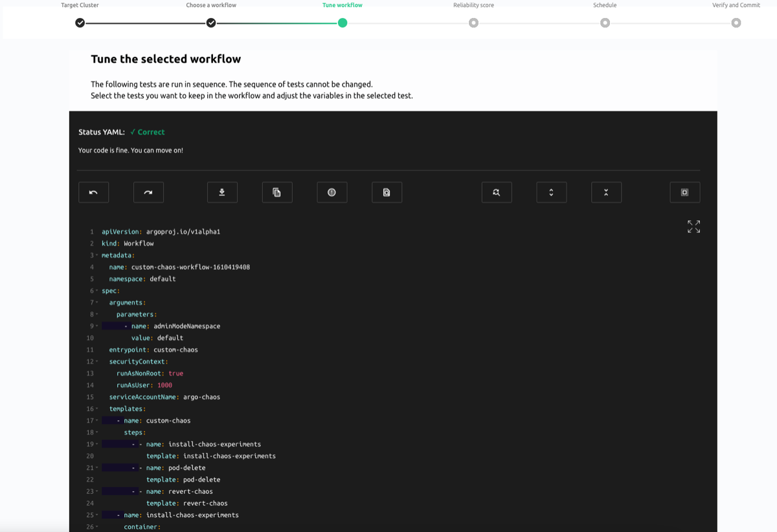Viewport: 777px width, 532px height.
Task: Click the select-all editor button
Action: point(685,192)
